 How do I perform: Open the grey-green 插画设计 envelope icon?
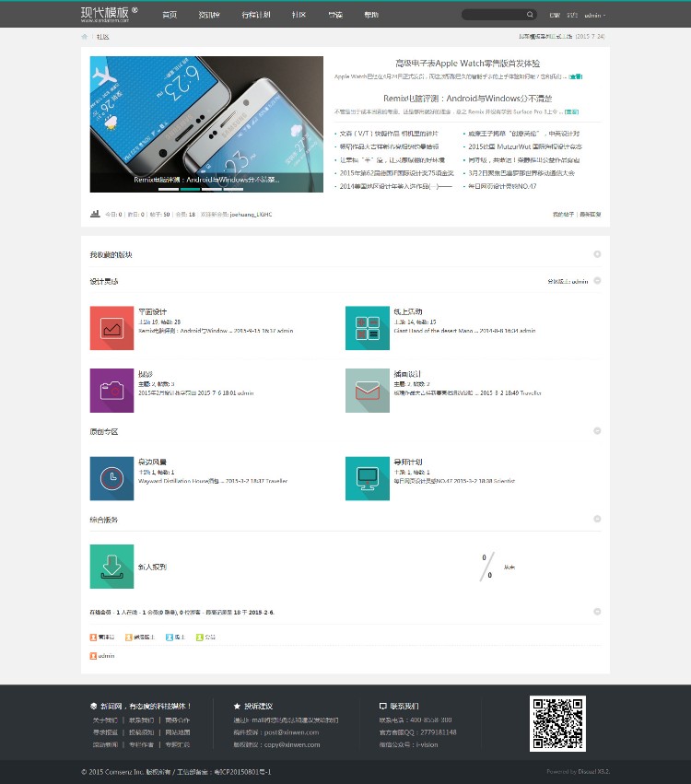368,391
